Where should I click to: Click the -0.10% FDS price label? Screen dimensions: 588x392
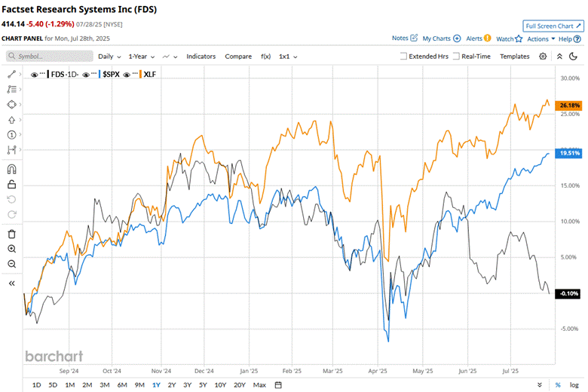568,294
